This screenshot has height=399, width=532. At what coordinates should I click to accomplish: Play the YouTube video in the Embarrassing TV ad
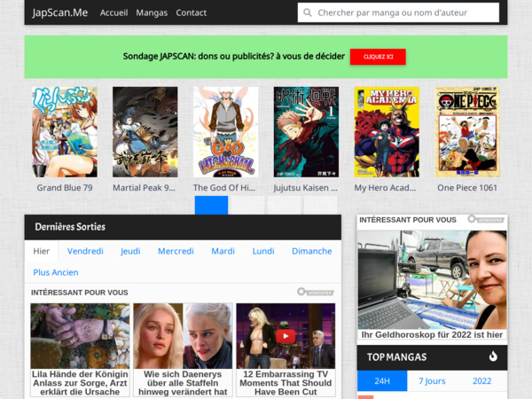[286, 336]
